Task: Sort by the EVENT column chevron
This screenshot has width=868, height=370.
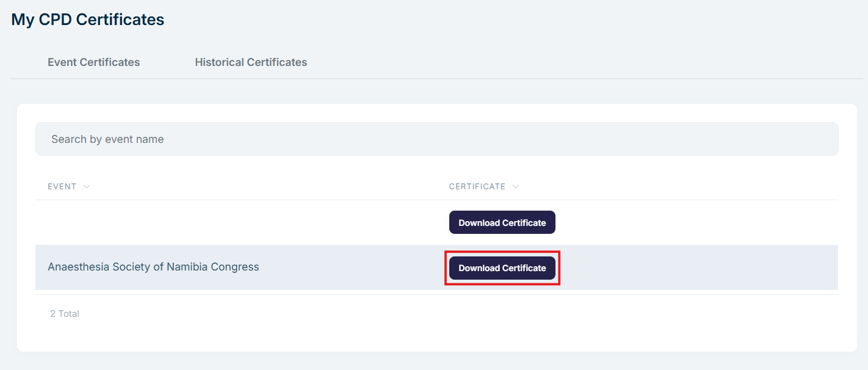Action: point(87,187)
